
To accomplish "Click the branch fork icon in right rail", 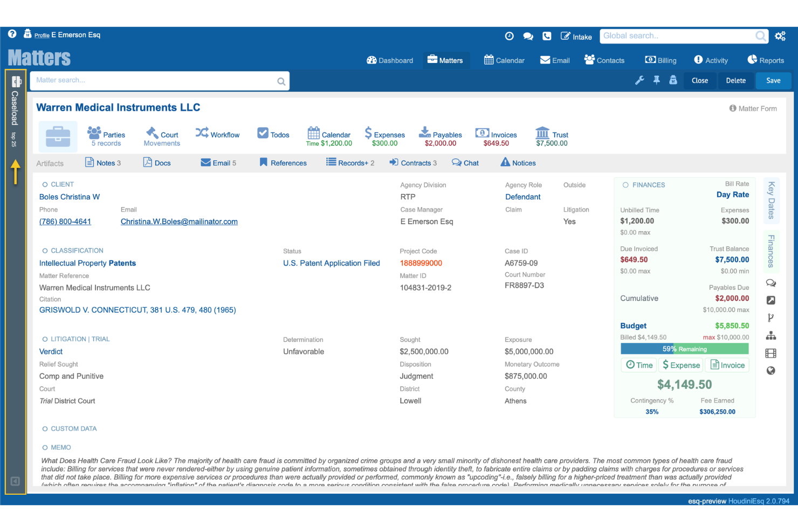I will [x=771, y=318].
